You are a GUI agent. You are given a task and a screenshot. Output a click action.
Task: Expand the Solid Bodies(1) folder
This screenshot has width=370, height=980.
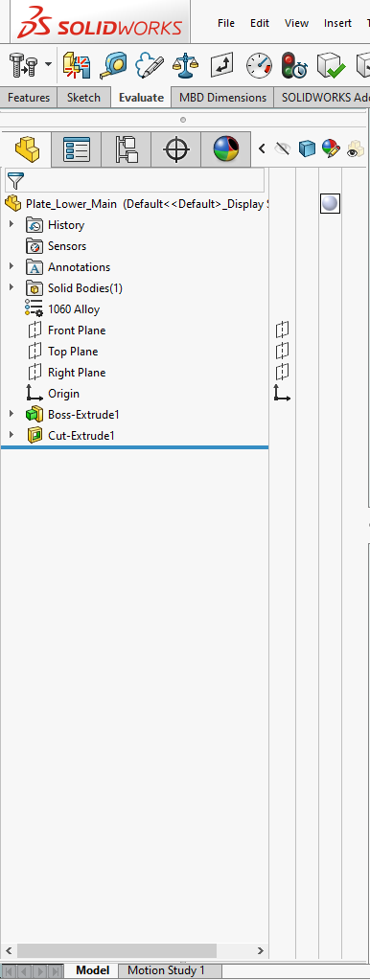click(x=11, y=287)
